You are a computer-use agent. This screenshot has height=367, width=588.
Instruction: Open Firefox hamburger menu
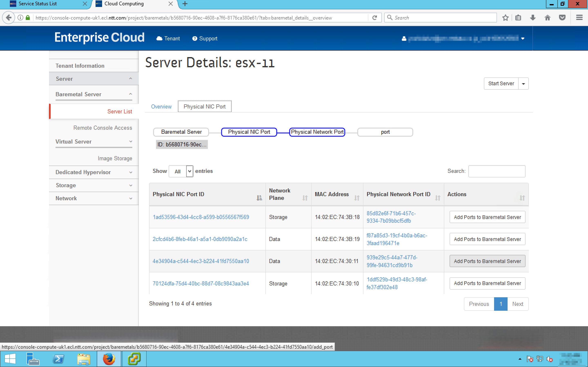pos(579,18)
